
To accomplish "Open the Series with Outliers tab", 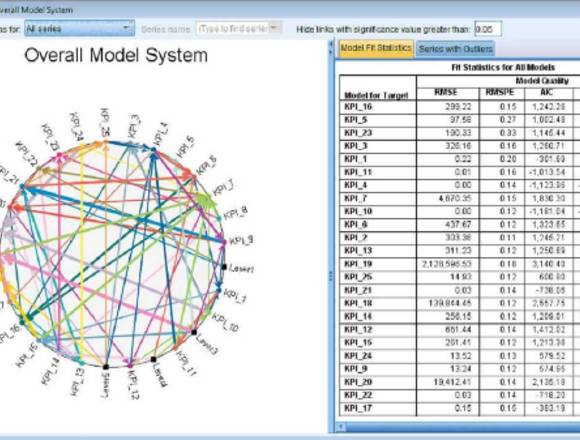I will pyautogui.click(x=455, y=49).
